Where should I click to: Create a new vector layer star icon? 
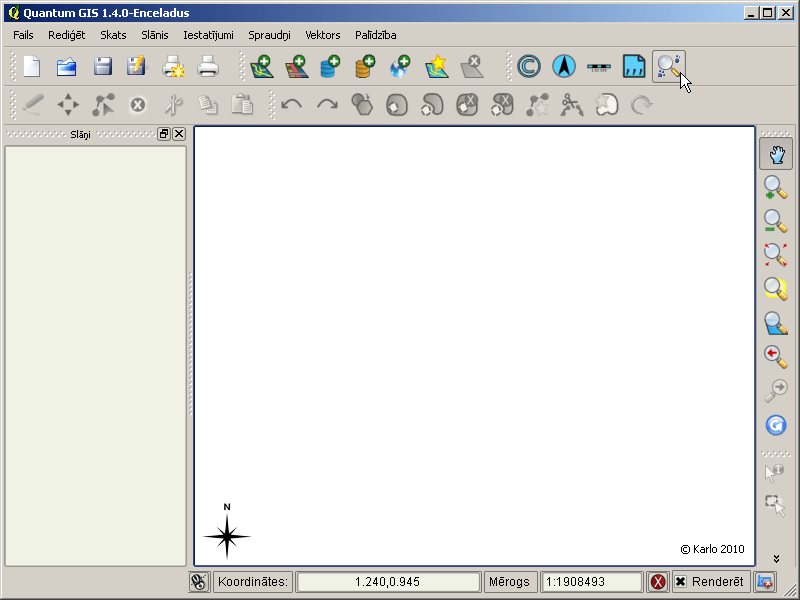point(437,66)
